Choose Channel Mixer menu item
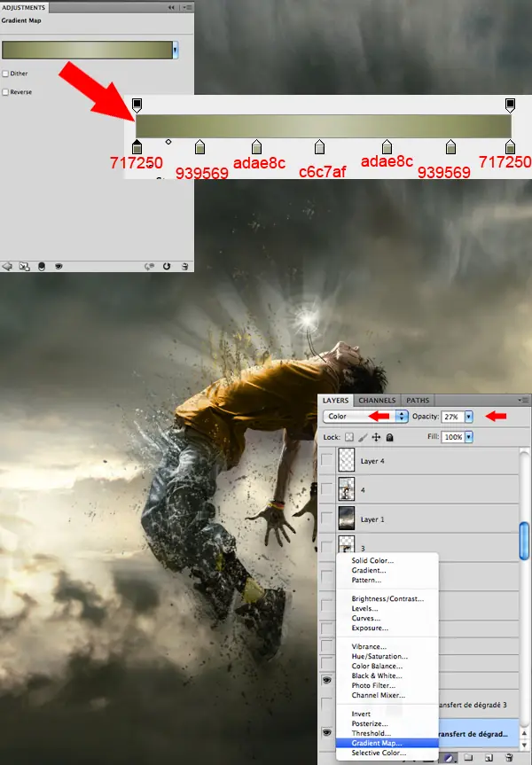532x765 pixels. (387, 695)
